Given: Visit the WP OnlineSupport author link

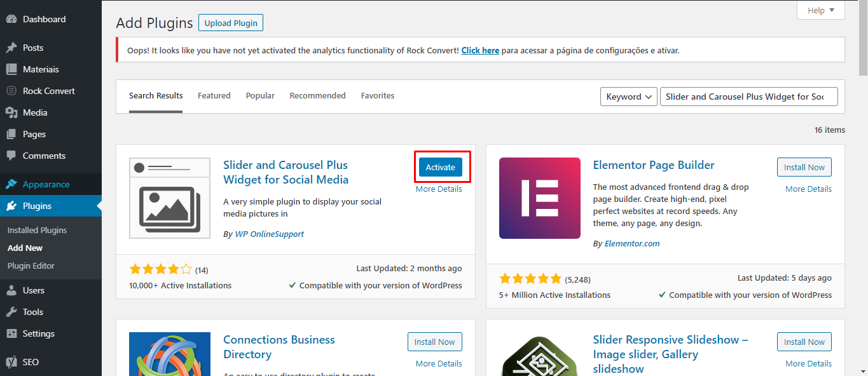Looking at the screenshot, I should [270, 234].
